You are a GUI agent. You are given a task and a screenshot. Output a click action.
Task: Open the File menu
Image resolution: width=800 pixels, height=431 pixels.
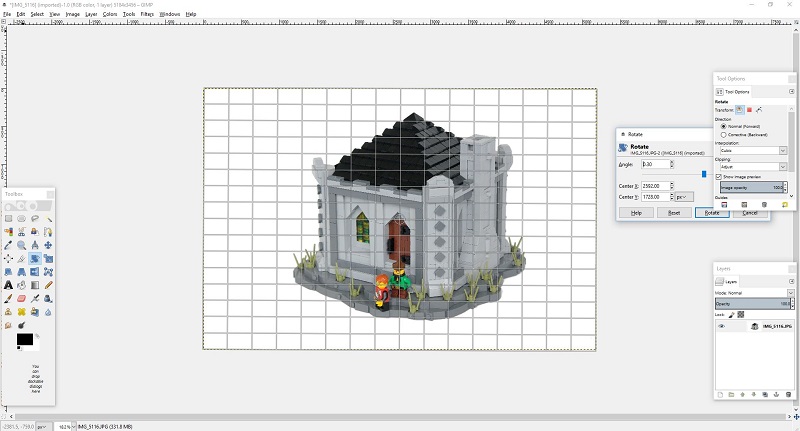coord(7,14)
